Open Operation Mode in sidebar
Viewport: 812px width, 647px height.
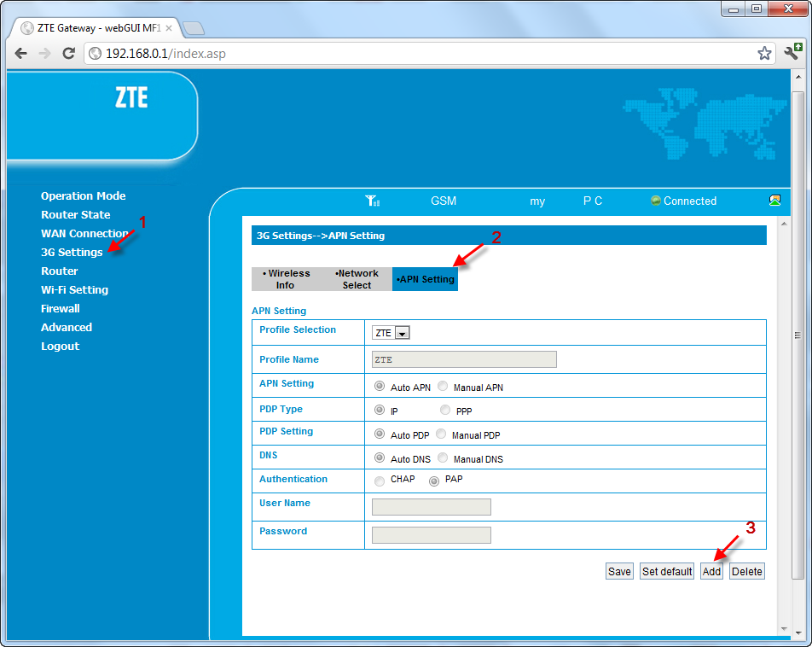[x=84, y=196]
